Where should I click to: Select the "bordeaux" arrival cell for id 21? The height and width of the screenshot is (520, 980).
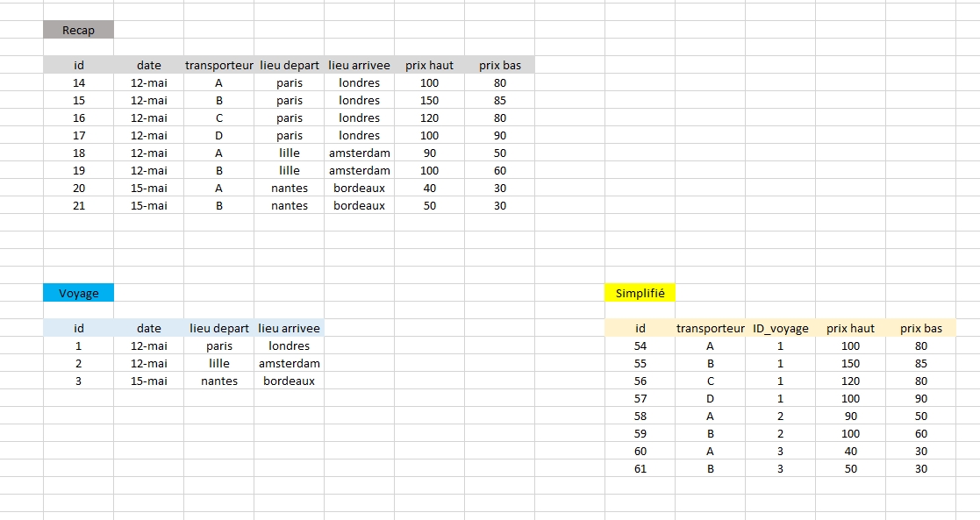(358, 205)
